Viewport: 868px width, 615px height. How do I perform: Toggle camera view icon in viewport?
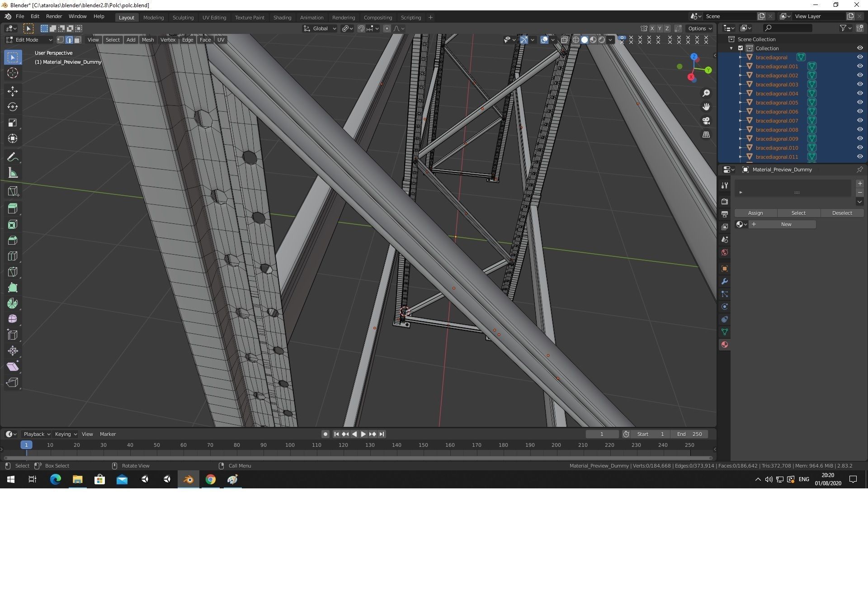706,121
